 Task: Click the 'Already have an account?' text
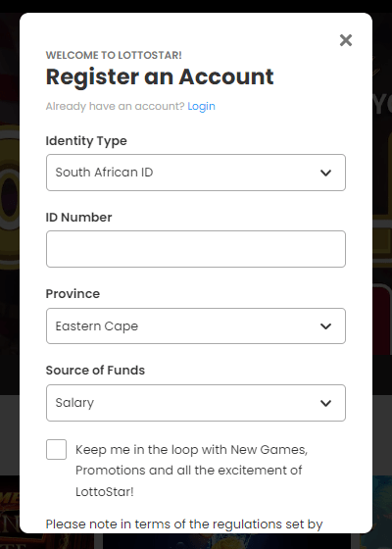click(x=115, y=106)
